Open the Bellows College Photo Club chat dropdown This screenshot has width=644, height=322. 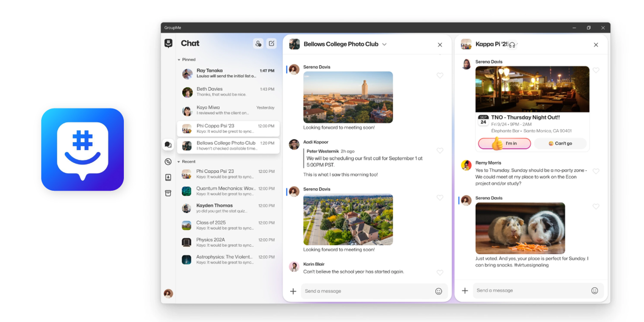coord(384,44)
